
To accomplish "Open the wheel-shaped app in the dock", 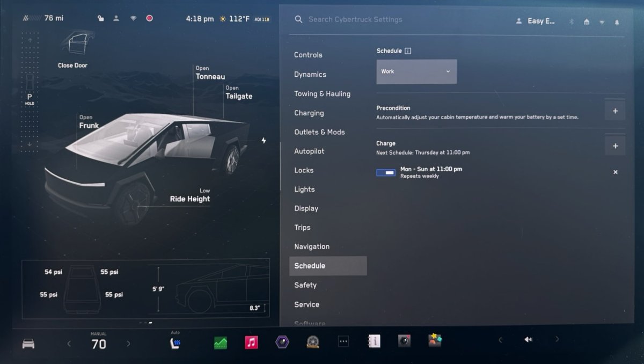I will 313,342.
